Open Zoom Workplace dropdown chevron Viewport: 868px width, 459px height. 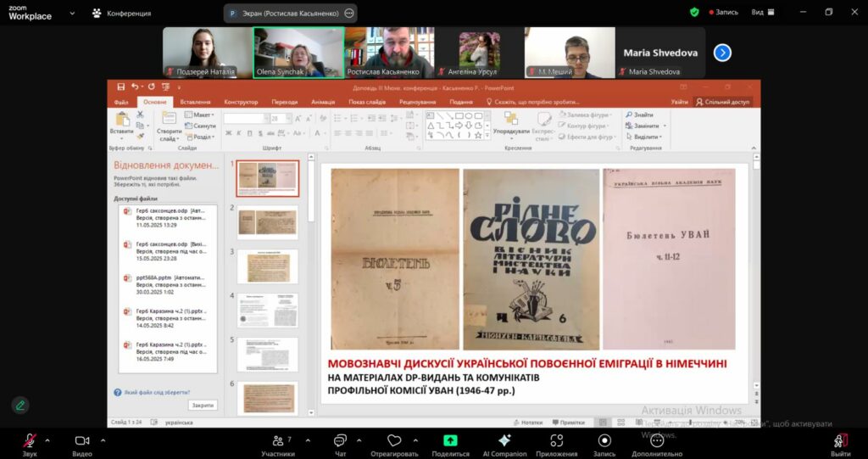tap(72, 13)
